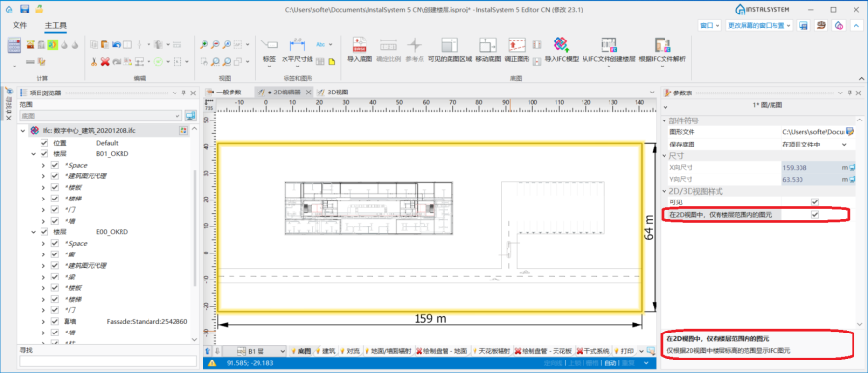Uncheck the 楼层 B01_OKRD tree checkbox
The width and height of the screenshot is (868, 373).
[x=44, y=154]
